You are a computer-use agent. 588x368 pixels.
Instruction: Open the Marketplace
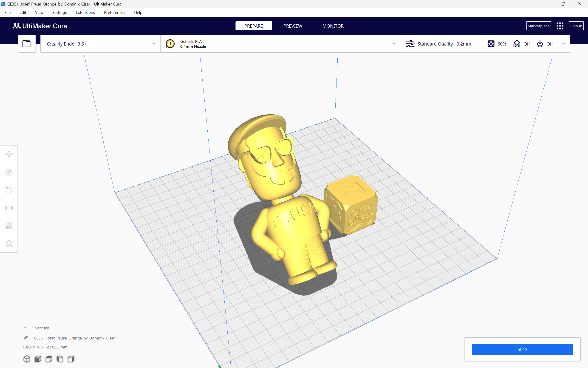tap(538, 26)
